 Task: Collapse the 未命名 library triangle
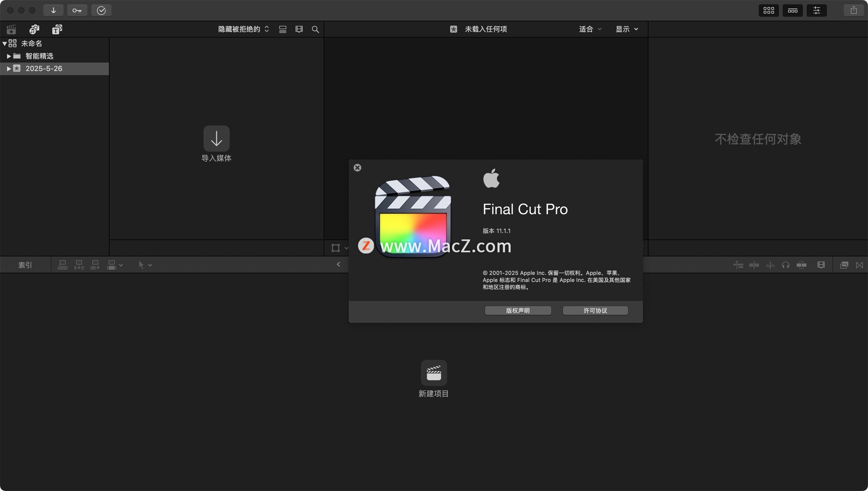(x=5, y=44)
